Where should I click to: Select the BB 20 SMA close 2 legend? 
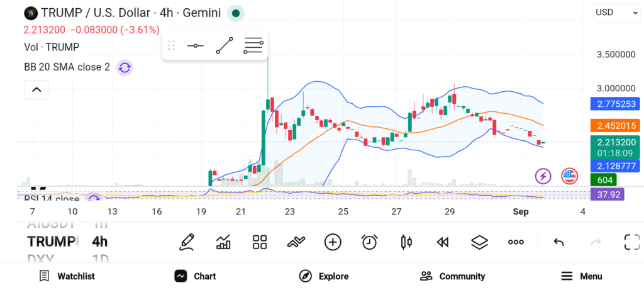pyautogui.click(x=67, y=67)
